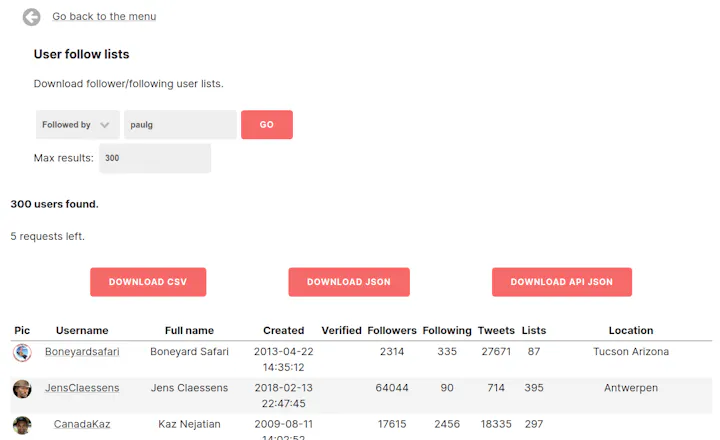Focus the username field containing 'paulg'

click(180, 124)
